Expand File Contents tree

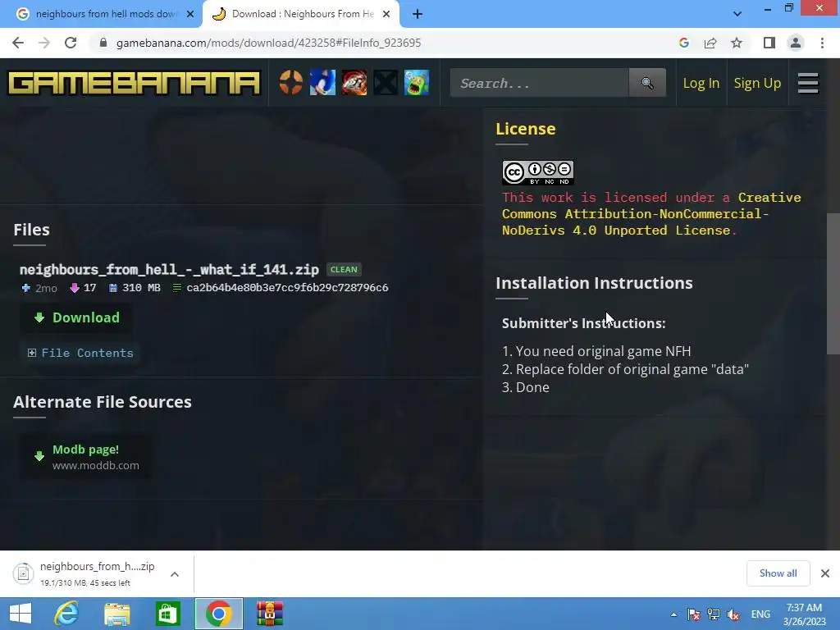click(x=80, y=353)
